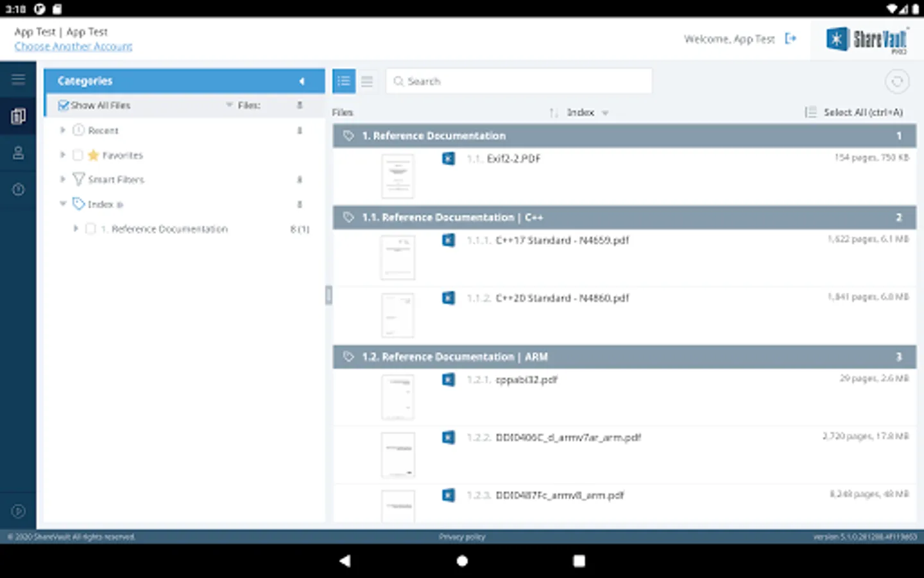
Task: Click file type icon for C++17 Standard
Action: pyautogui.click(x=449, y=240)
